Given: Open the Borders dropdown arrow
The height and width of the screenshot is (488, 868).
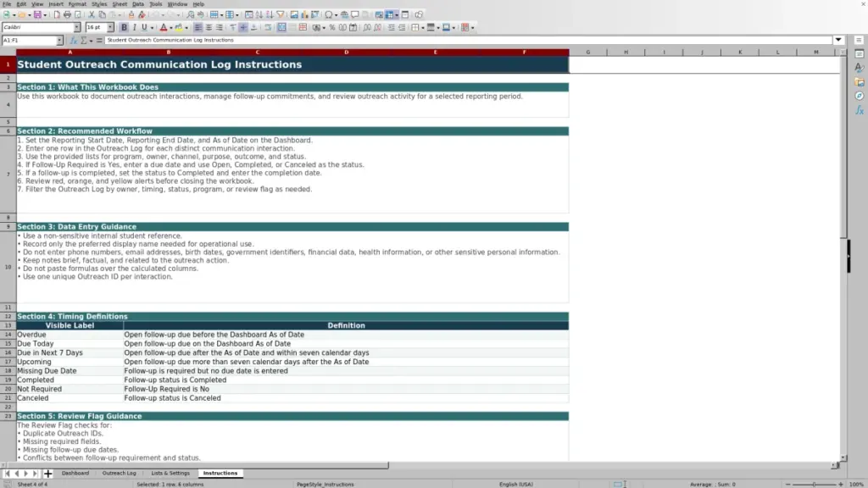Looking at the screenshot, I should pyautogui.click(x=423, y=28).
